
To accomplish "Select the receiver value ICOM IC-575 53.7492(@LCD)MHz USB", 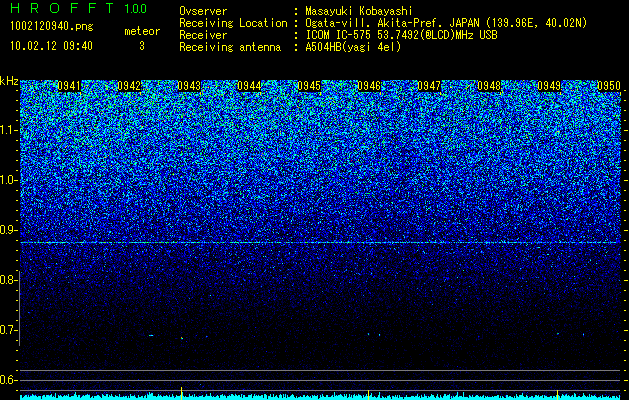I will [x=401, y=35].
